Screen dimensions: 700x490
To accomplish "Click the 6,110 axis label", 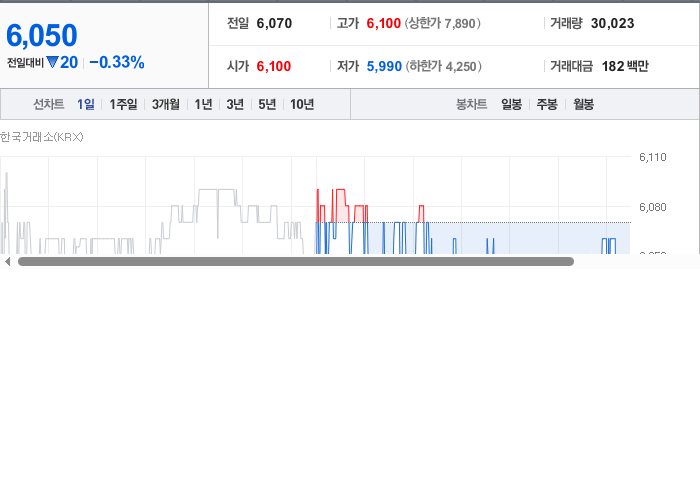I will 653,157.
